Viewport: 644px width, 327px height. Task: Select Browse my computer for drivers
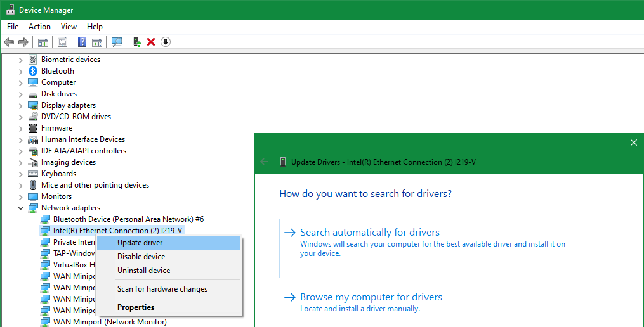click(371, 297)
